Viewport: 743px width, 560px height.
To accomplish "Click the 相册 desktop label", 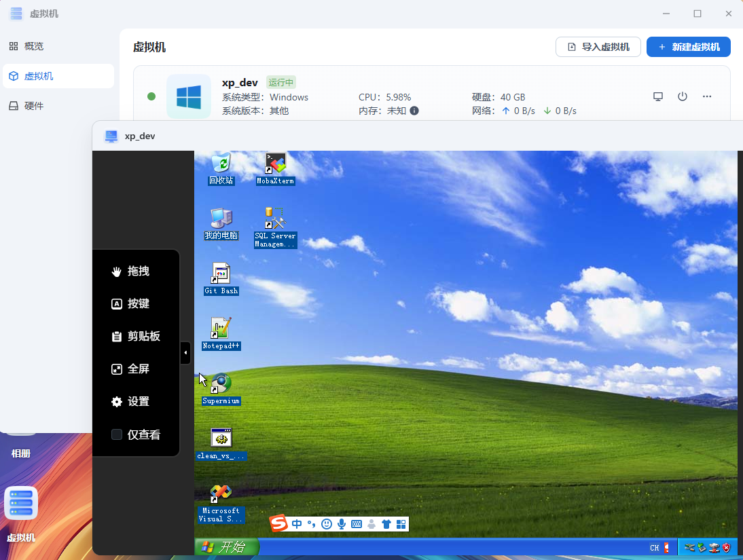I will click(x=21, y=453).
